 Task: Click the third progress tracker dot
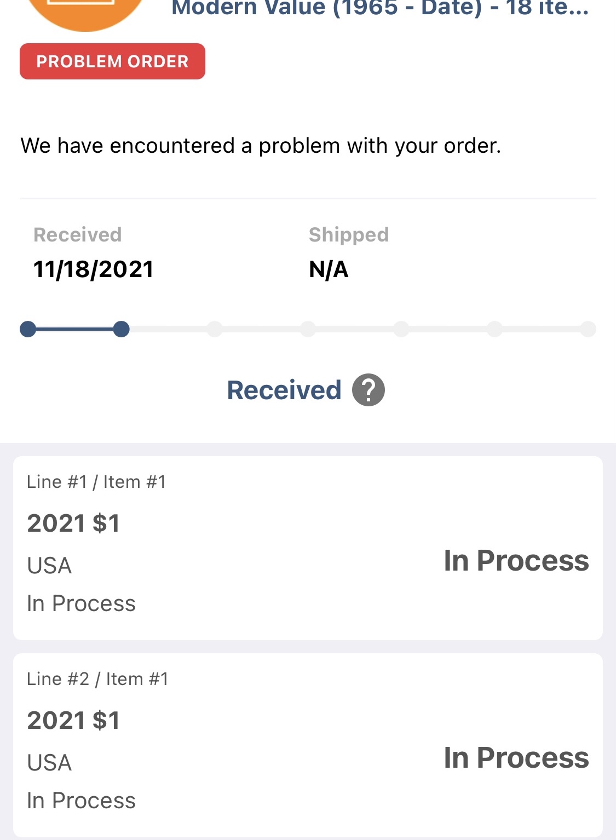(215, 329)
